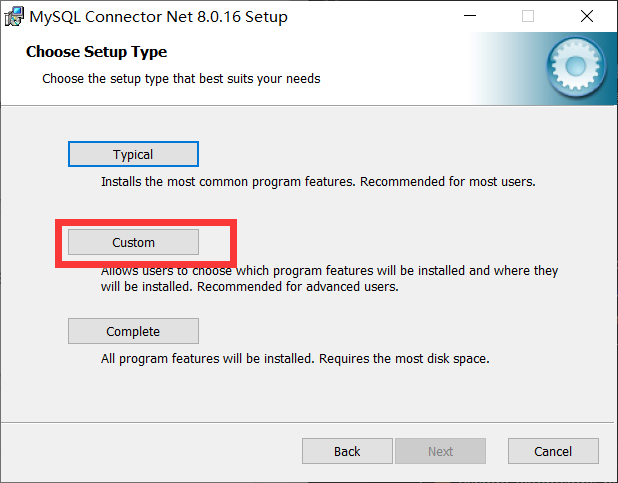Cancel the installation
Screen dimensions: 618x483
coord(553,451)
